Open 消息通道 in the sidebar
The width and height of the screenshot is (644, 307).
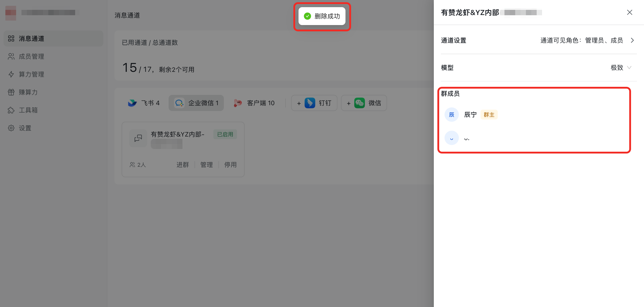coord(53,38)
